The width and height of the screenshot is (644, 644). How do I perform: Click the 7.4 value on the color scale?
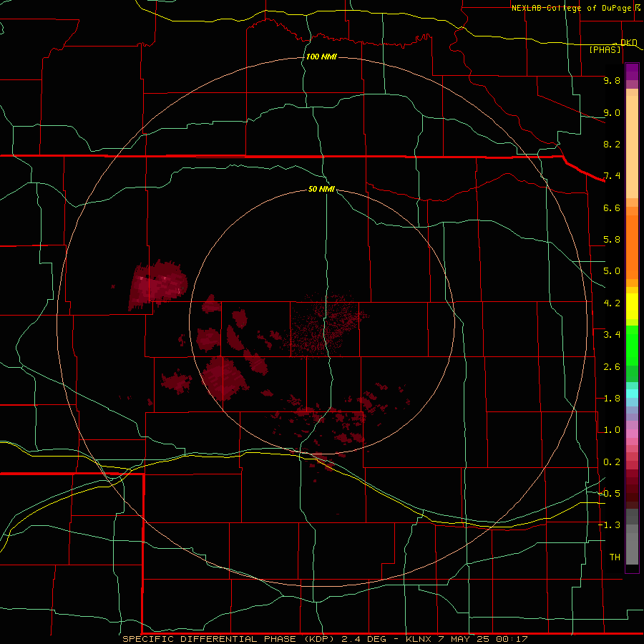point(612,176)
